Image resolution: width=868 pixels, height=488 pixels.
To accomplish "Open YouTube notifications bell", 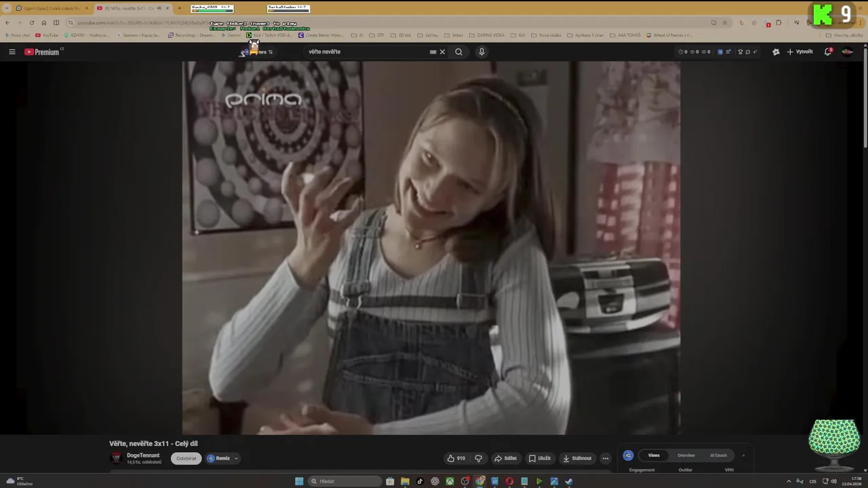I will point(828,52).
